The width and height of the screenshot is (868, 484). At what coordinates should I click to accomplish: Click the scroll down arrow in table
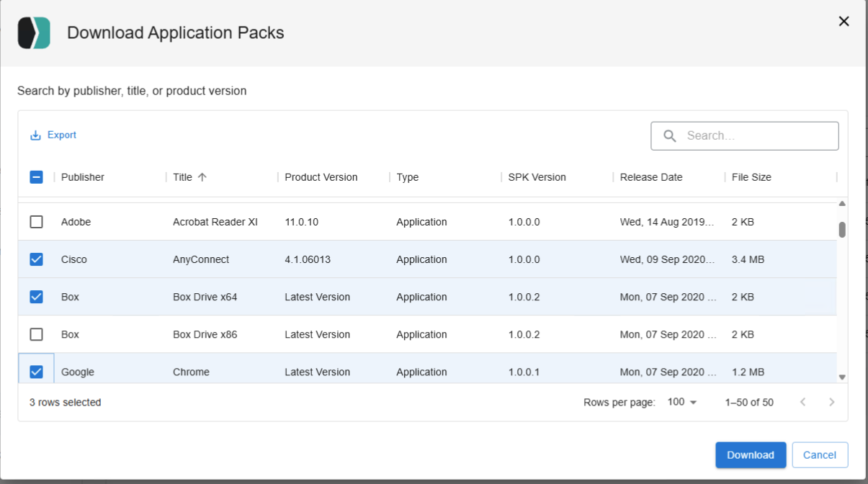(x=841, y=377)
